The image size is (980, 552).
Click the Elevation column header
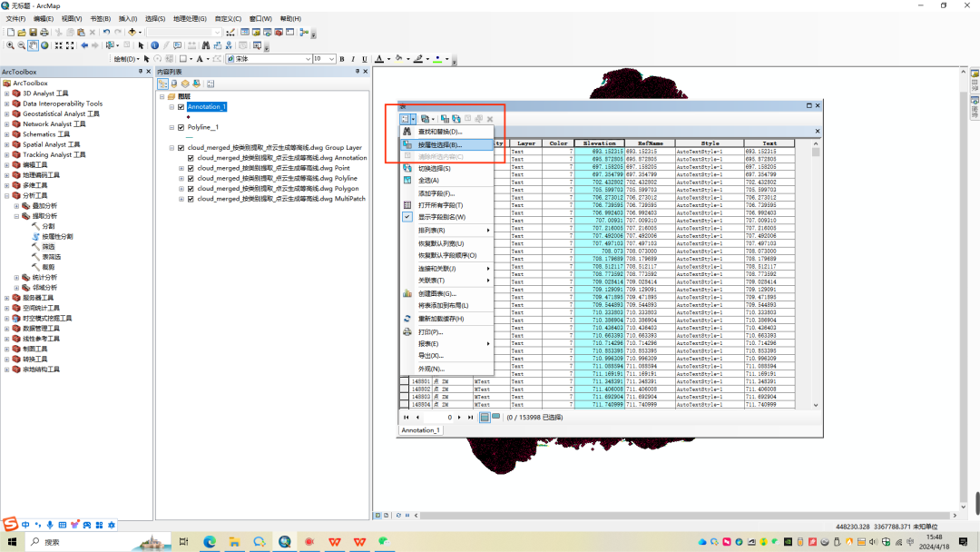pyautogui.click(x=599, y=143)
